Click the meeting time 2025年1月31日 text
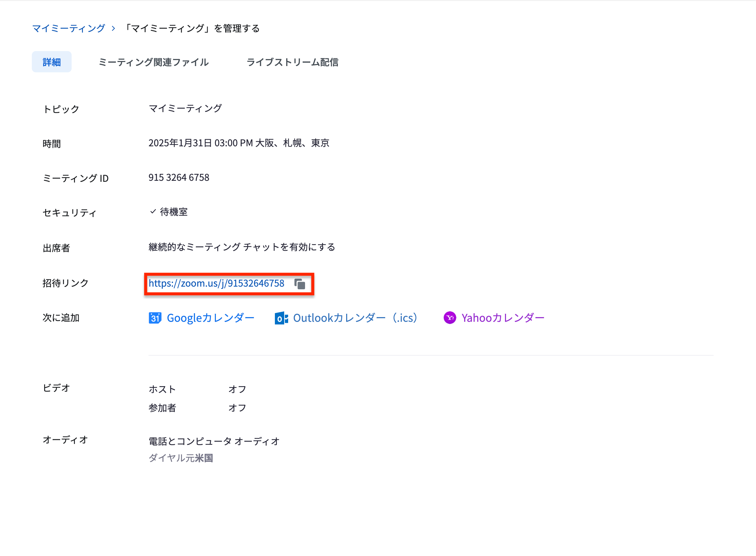 click(239, 143)
